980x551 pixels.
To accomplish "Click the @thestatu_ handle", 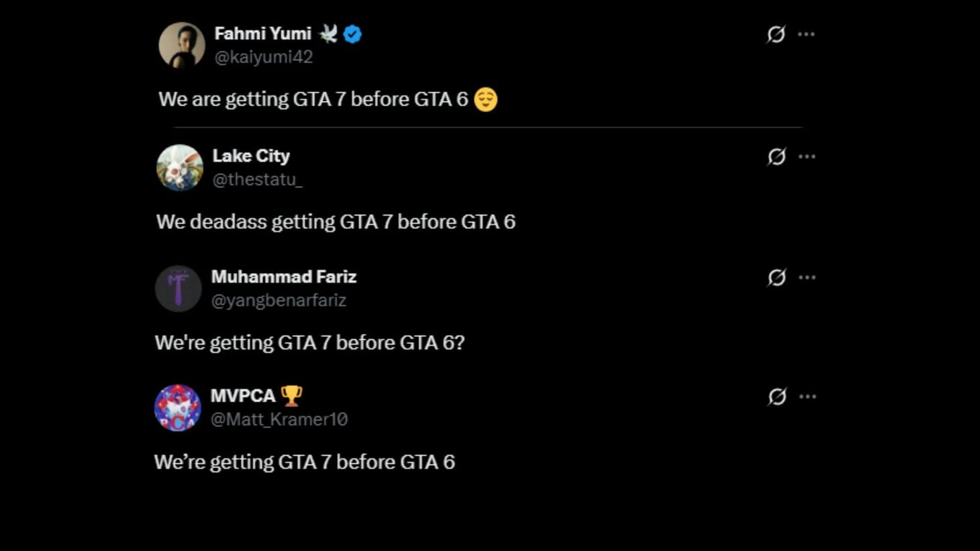I will coord(258,180).
